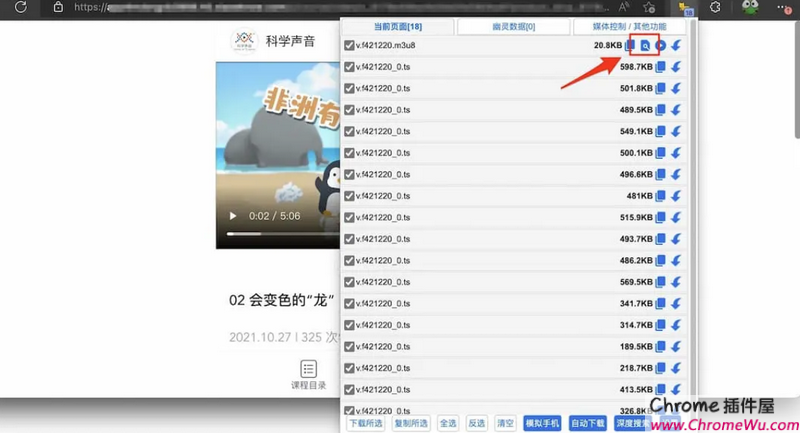
Task: Play the video at 0:02
Action: coord(233,216)
